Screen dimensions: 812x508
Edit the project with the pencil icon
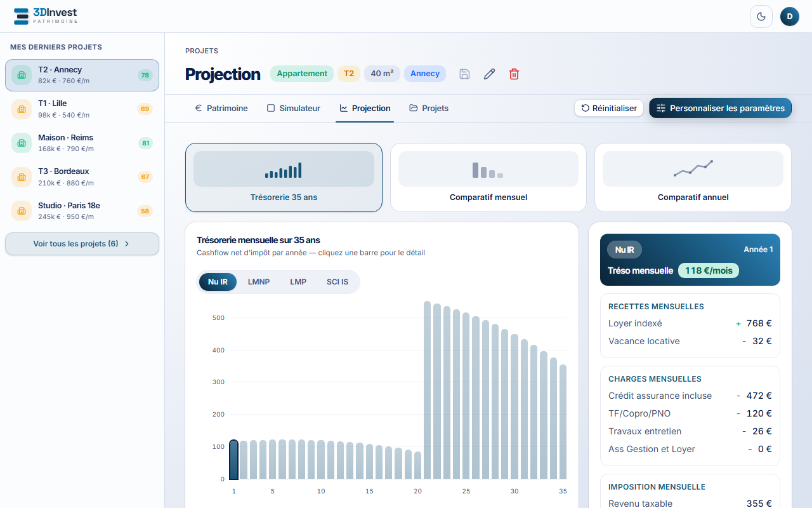489,74
